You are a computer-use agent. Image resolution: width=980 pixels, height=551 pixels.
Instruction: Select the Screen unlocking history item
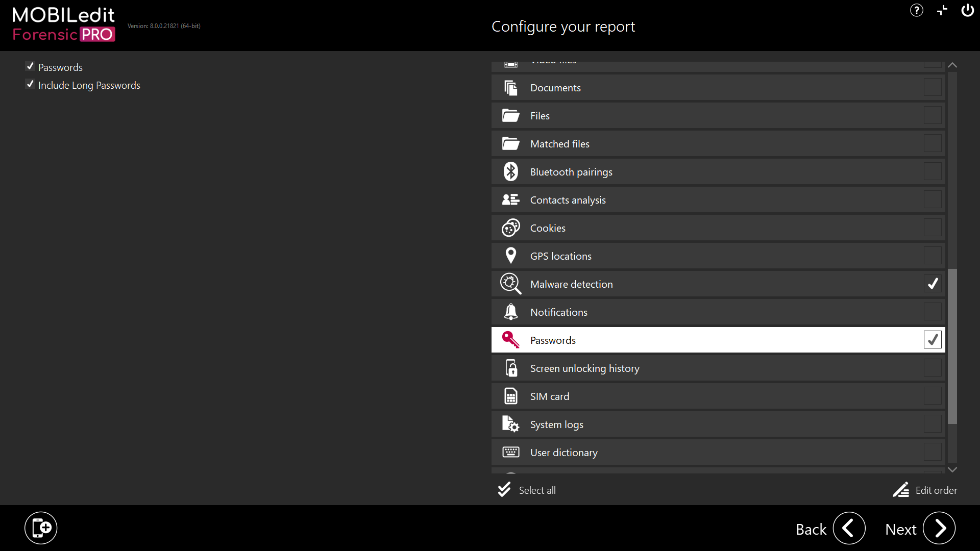pos(584,368)
